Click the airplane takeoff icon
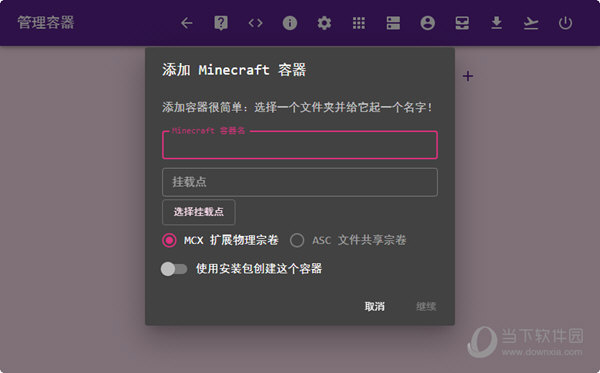600x373 pixels. pyautogui.click(x=531, y=23)
